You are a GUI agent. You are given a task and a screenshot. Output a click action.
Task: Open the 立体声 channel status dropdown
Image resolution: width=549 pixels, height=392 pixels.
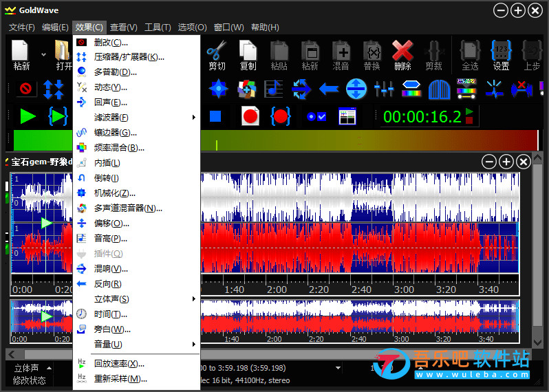click(50, 368)
